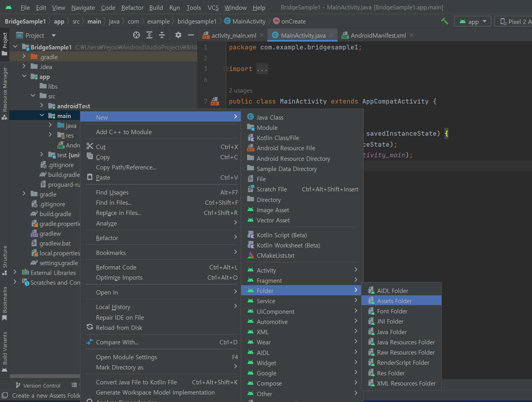Select AIDL Folder in Folder submenu
The width and height of the screenshot is (532, 402).
(x=401, y=291)
